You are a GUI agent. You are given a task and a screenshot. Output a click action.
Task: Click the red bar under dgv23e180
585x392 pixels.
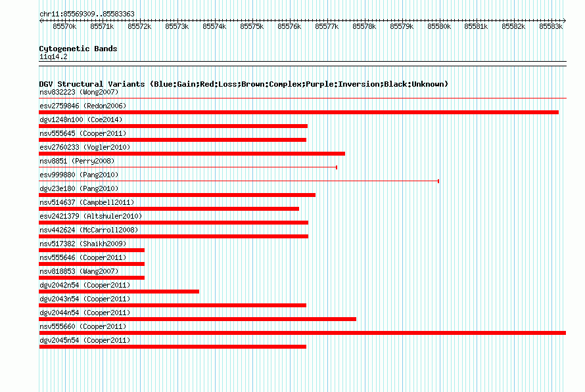pyautogui.click(x=177, y=195)
